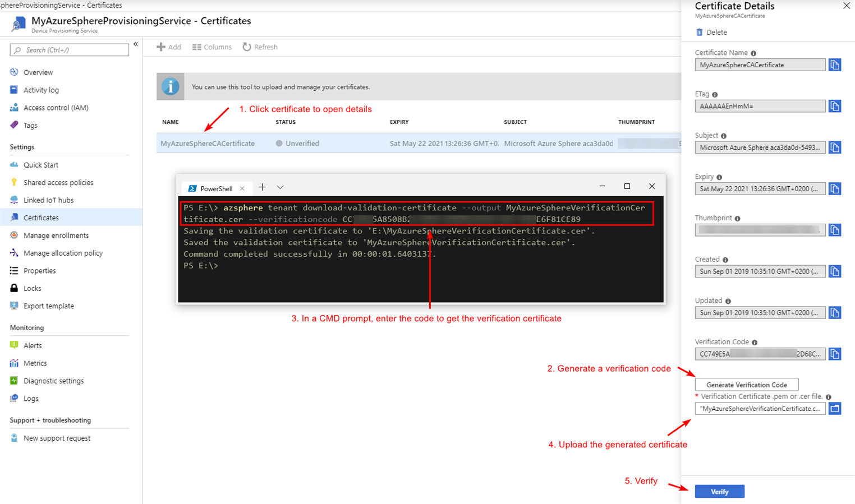
Task: Click the Properties list icon
Action: point(14,270)
